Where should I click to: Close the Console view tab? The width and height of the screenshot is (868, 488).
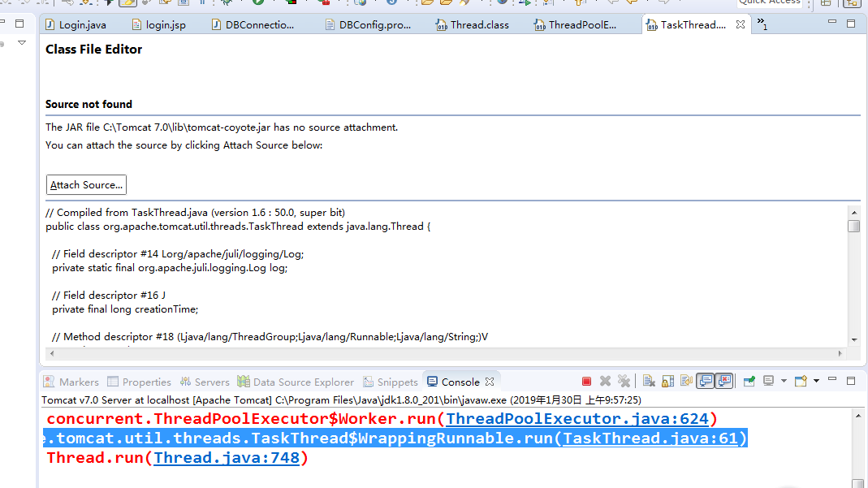490,382
